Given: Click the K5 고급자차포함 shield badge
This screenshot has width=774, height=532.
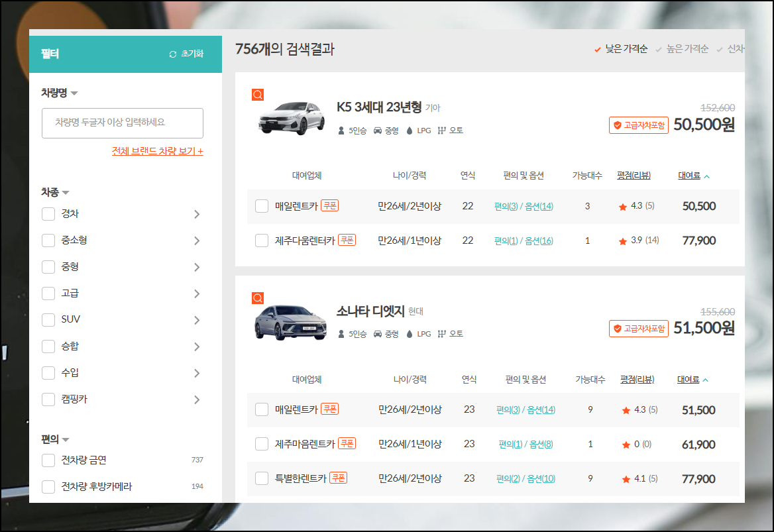Looking at the screenshot, I should pos(639,125).
